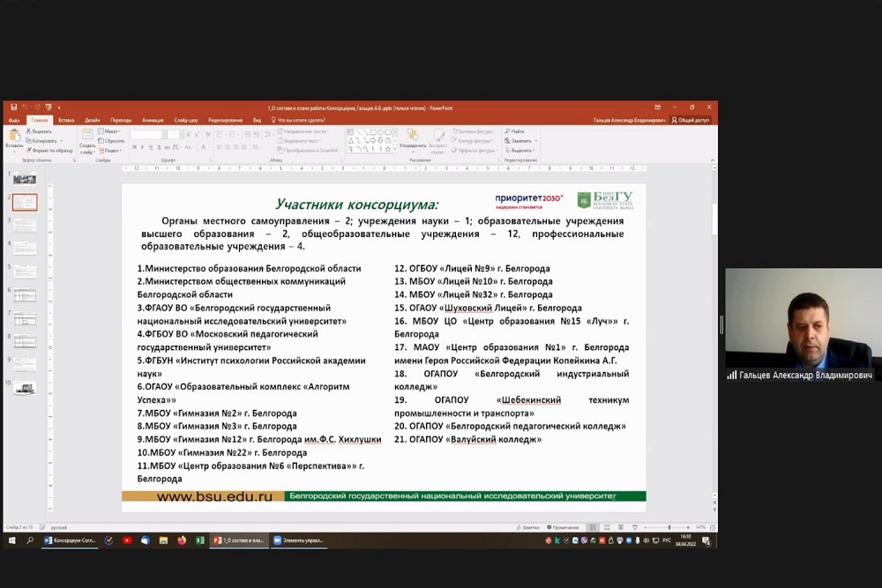Open Excel from the Windows taskbar
The width and height of the screenshot is (882, 588).
click(x=199, y=540)
